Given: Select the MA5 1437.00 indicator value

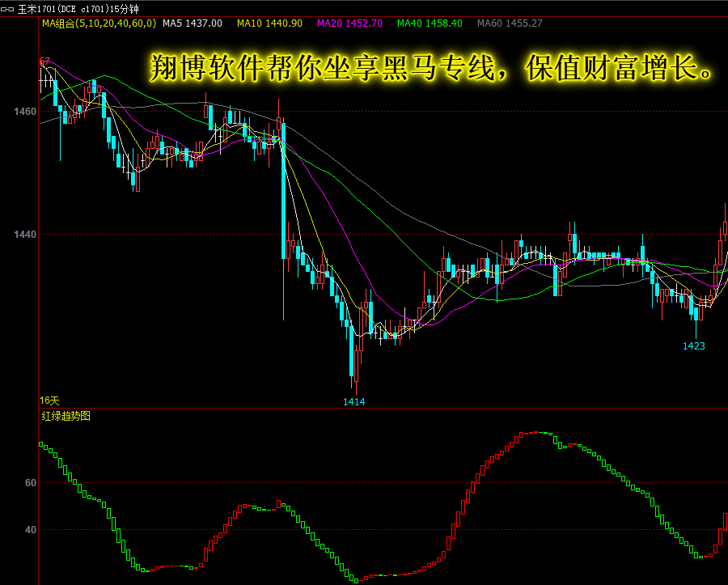Looking at the screenshot, I should click(193, 23).
